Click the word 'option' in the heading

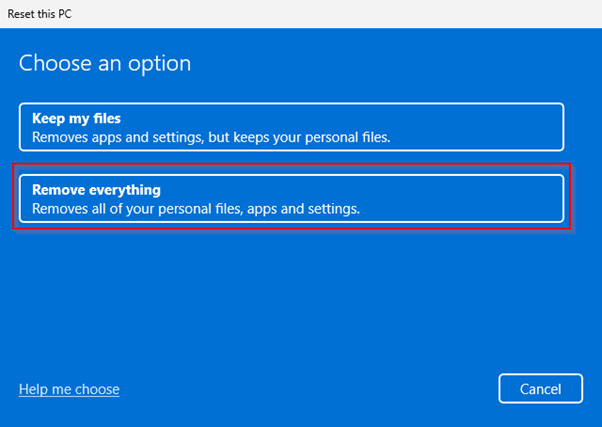165,64
